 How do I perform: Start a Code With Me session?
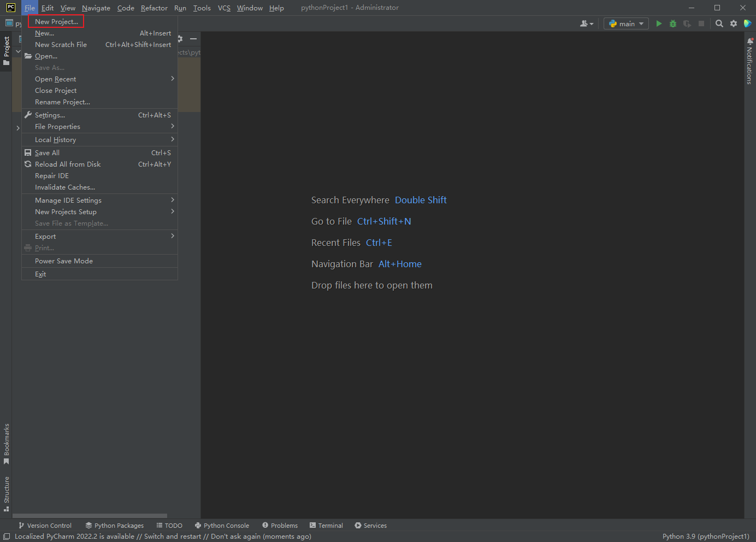(586, 23)
